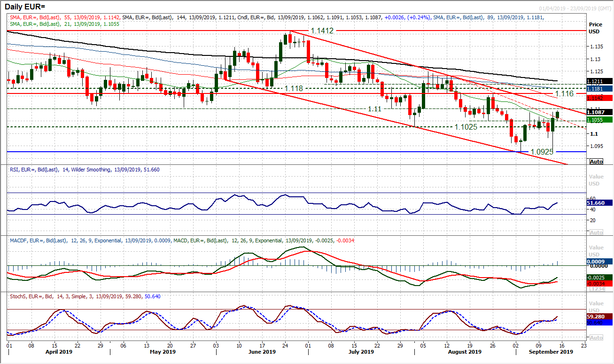Click the green 1.1055 SMA price tag
614x364 pixels.
click(600, 120)
